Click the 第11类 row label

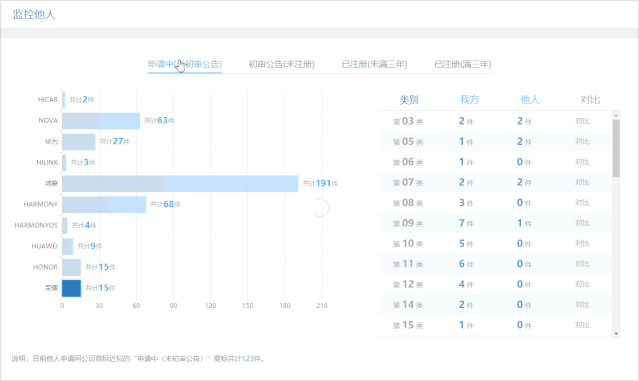click(408, 264)
